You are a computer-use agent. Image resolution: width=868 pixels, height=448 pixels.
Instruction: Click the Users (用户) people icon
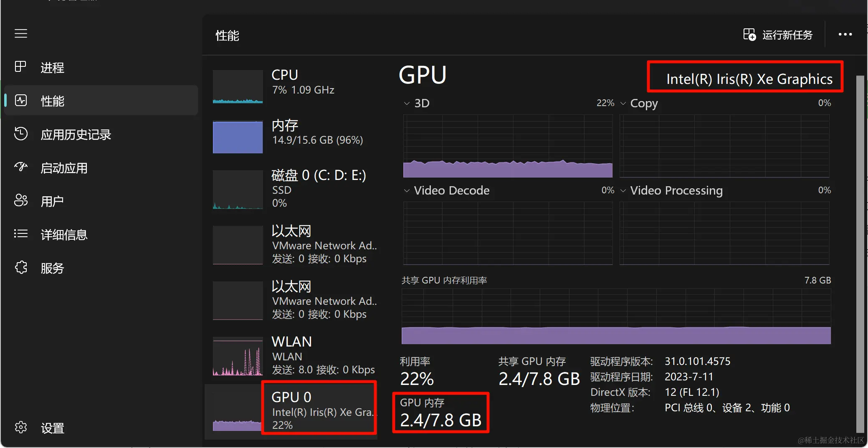coord(20,200)
